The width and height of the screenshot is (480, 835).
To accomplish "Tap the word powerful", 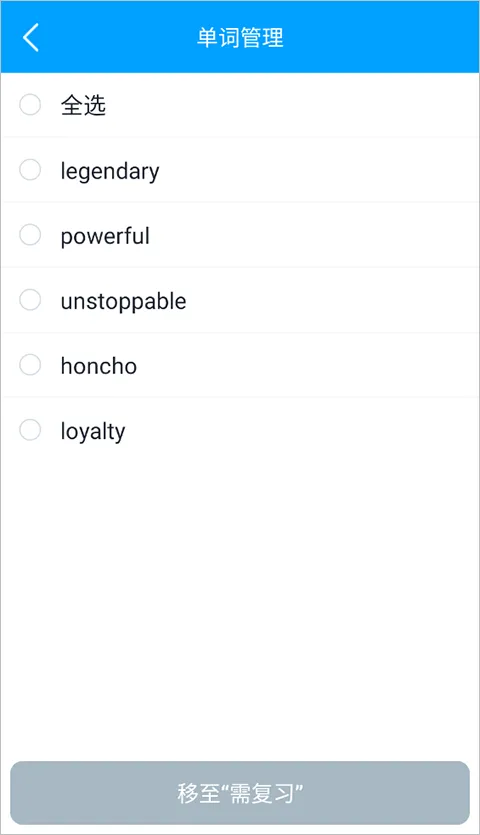I will (105, 236).
